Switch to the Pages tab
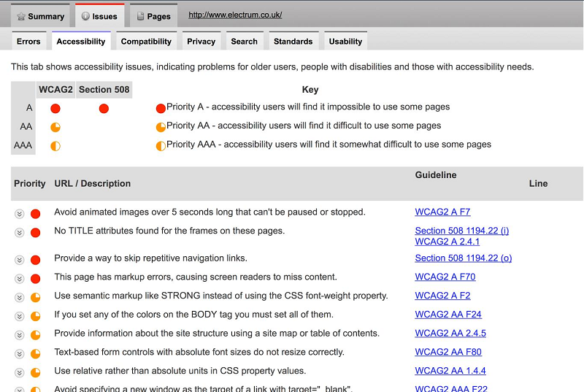The image size is (584, 392). coord(153,16)
